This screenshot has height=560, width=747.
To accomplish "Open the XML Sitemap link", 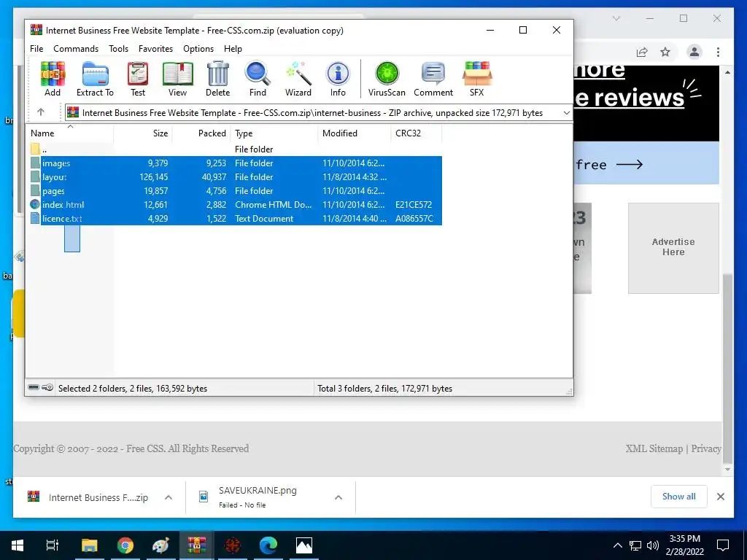I will click(x=654, y=448).
